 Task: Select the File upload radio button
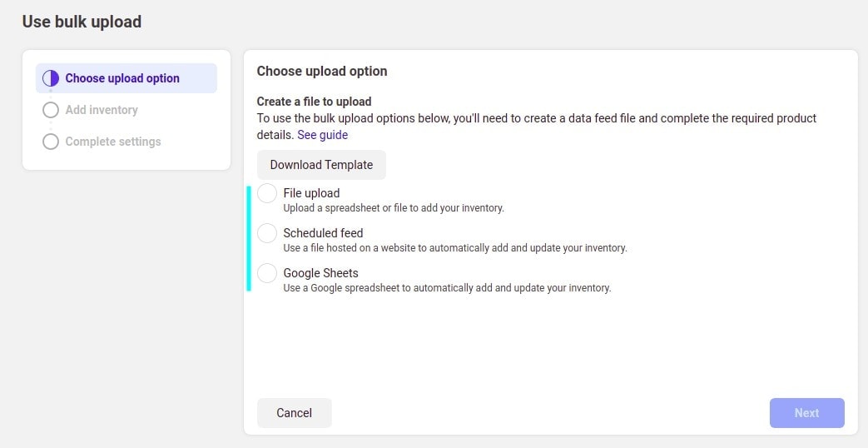(267, 193)
